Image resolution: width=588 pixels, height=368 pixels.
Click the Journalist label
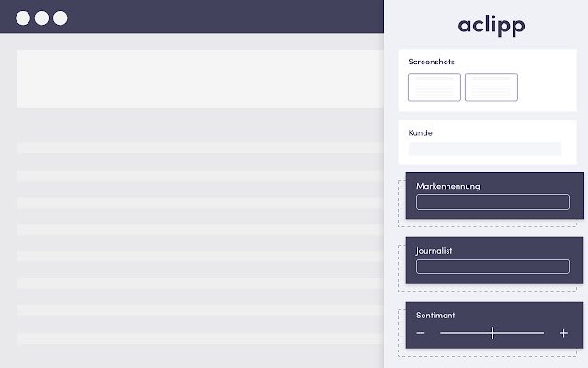tap(434, 251)
